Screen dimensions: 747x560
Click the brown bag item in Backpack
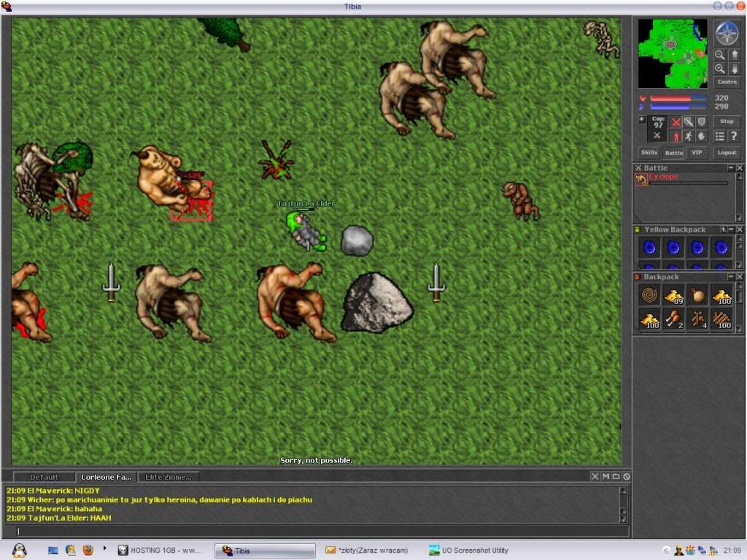pos(697,295)
